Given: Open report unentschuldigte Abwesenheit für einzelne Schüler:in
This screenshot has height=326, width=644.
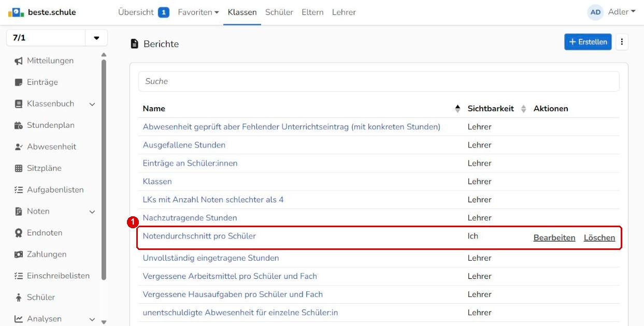Looking at the screenshot, I should pos(240,313).
